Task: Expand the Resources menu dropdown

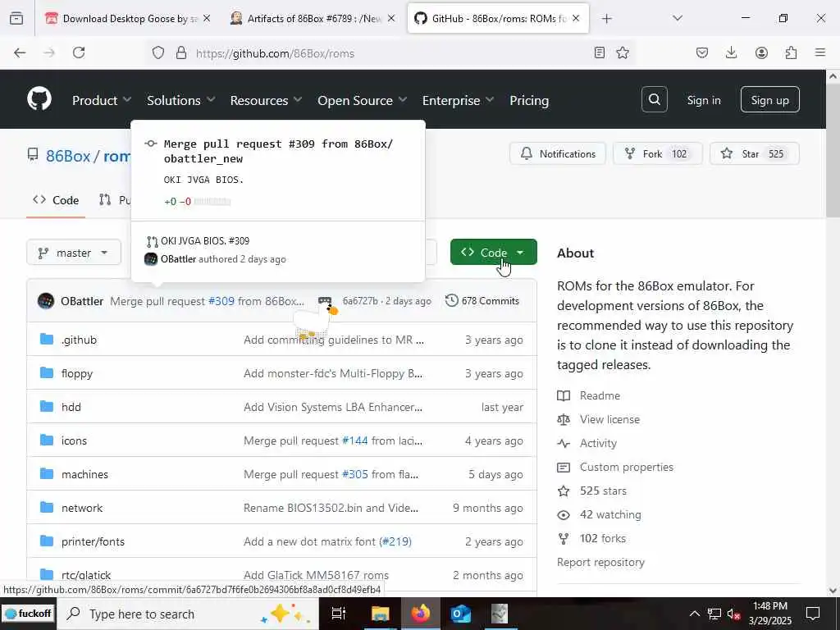Action: point(267,100)
